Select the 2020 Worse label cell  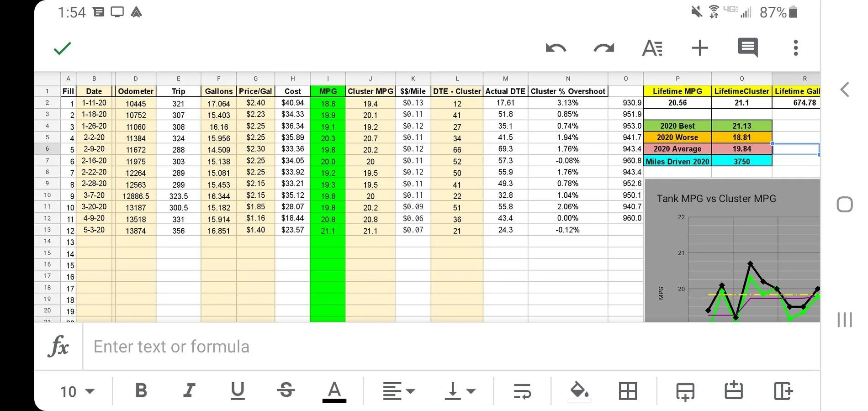[x=677, y=137]
